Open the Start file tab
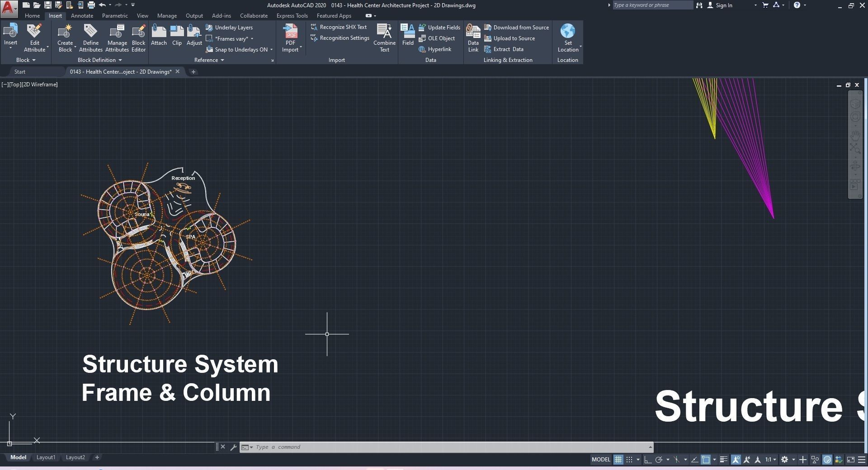868x470 pixels. click(x=20, y=72)
